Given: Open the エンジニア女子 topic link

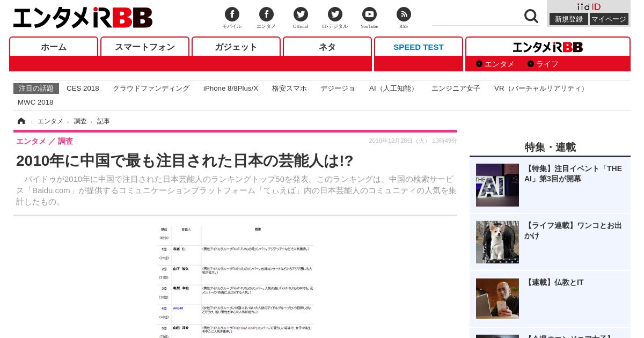Looking at the screenshot, I should tap(456, 88).
